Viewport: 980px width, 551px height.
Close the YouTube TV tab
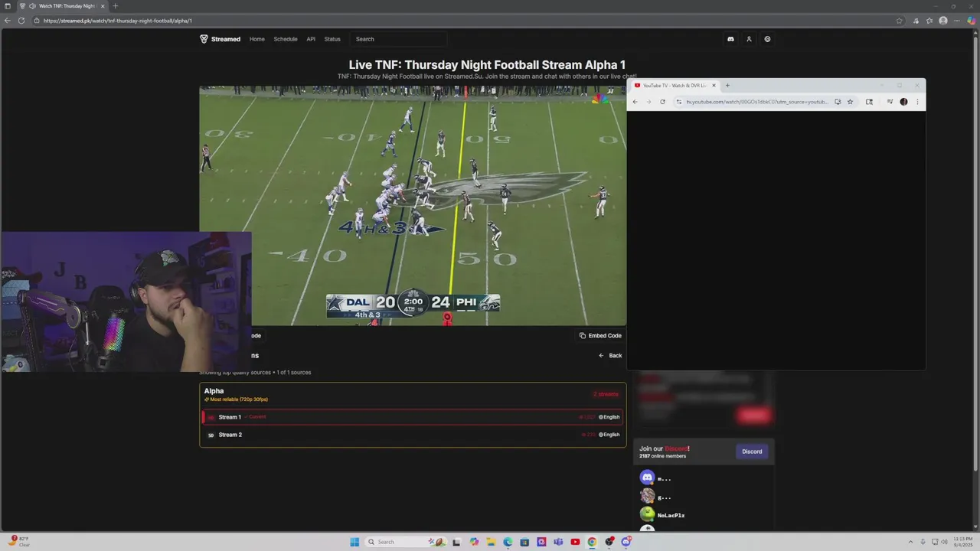tap(714, 86)
